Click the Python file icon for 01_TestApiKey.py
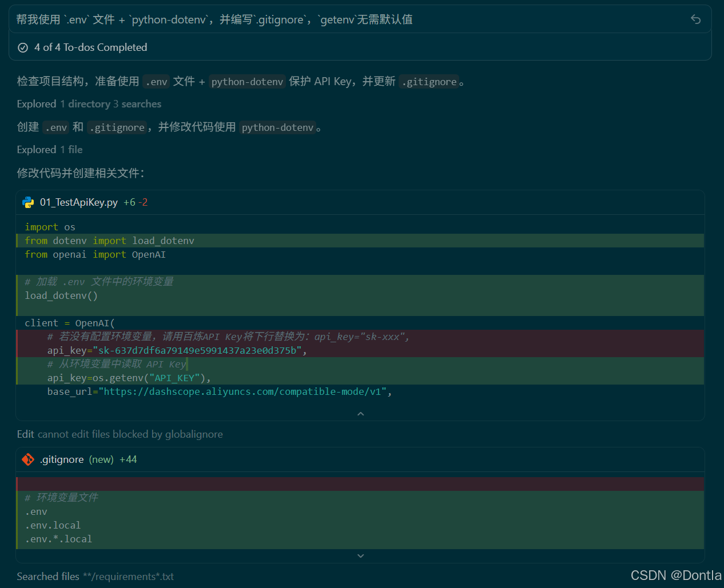The height and width of the screenshot is (588, 724). (x=28, y=202)
